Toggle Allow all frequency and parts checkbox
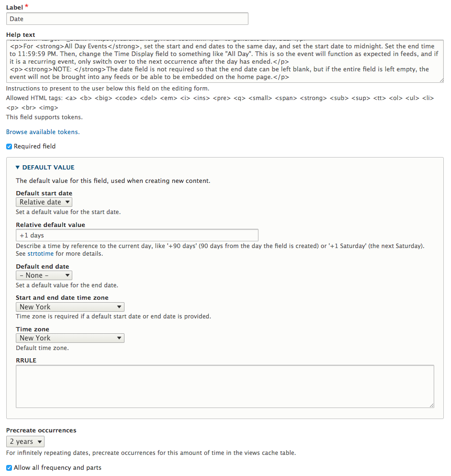 click(x=9, y=468)
